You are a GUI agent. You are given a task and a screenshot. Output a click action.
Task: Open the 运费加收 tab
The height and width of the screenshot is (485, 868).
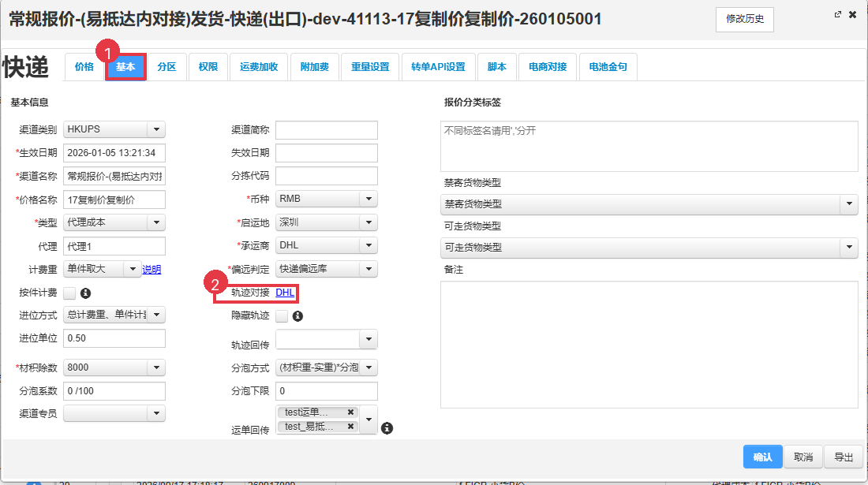pyautogui.click(x=259, y=67)
